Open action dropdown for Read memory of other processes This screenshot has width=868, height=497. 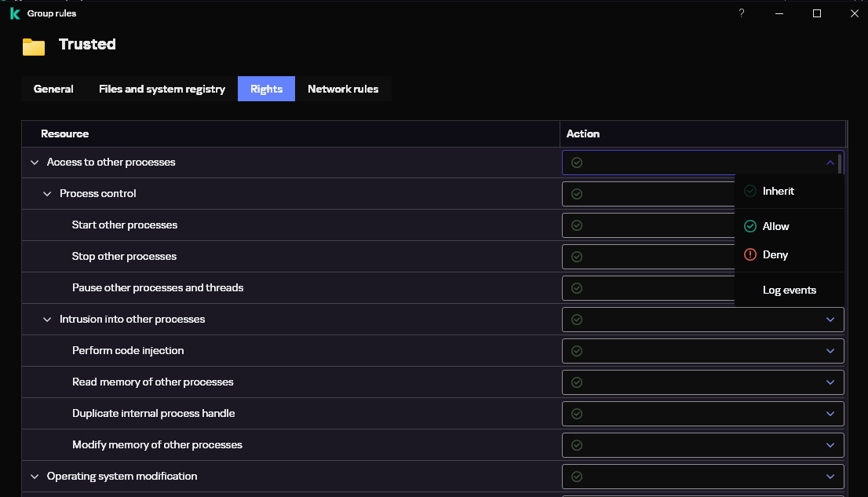coord(830,382)
